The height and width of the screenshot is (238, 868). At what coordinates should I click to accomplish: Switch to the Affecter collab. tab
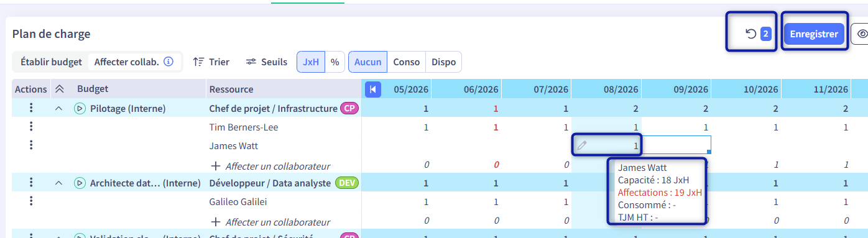pos(126,62)
